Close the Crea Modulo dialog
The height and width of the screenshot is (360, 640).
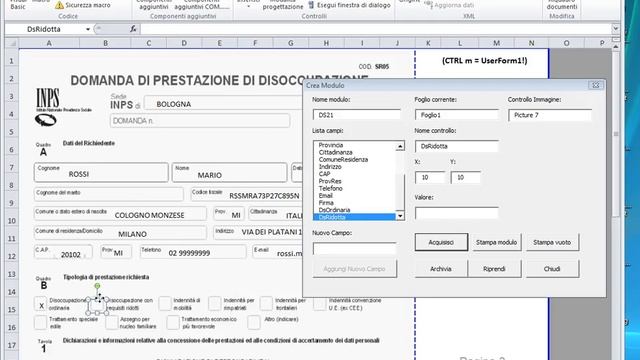click(596, 85)
